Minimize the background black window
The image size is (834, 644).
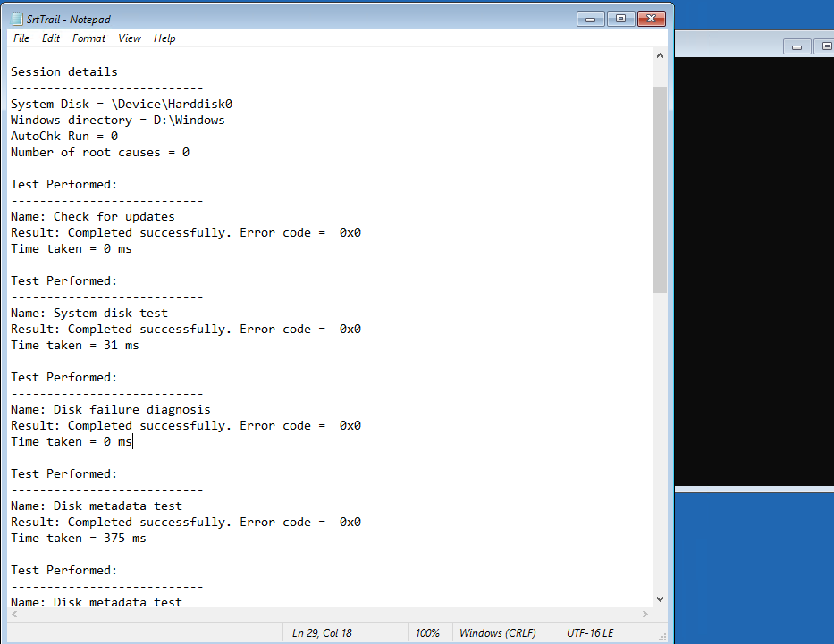(x=796, y=46)
